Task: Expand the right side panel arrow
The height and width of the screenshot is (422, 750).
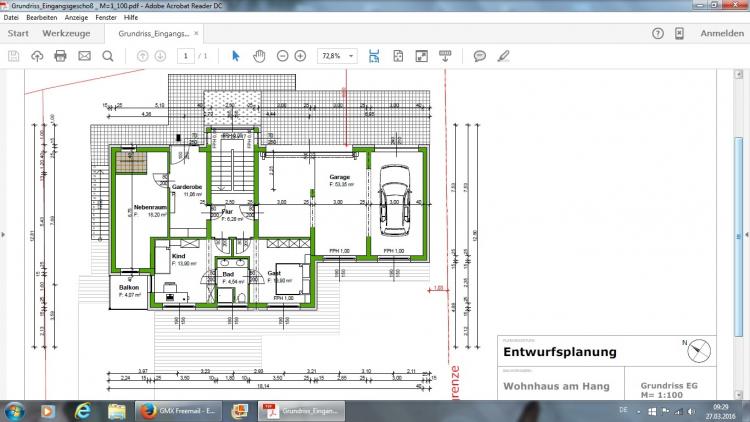Action: click(744, 236)
